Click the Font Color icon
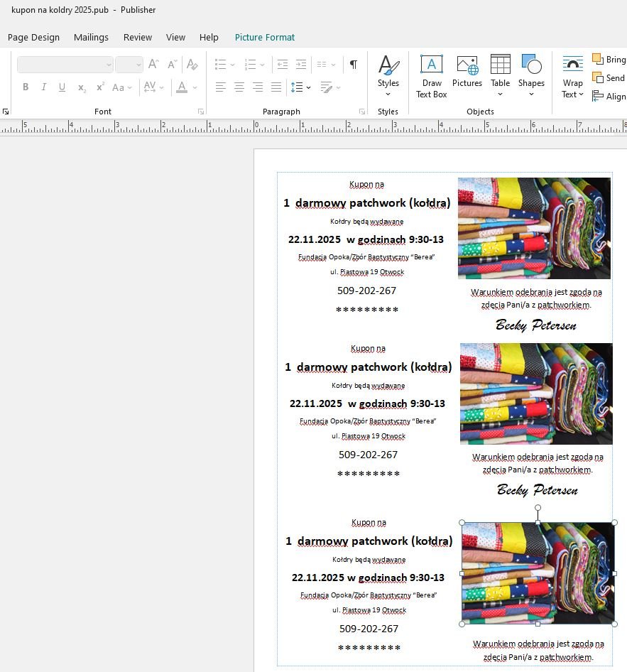Image resolution: width=627 pixels, height=672 pixels. click(182, 87)
